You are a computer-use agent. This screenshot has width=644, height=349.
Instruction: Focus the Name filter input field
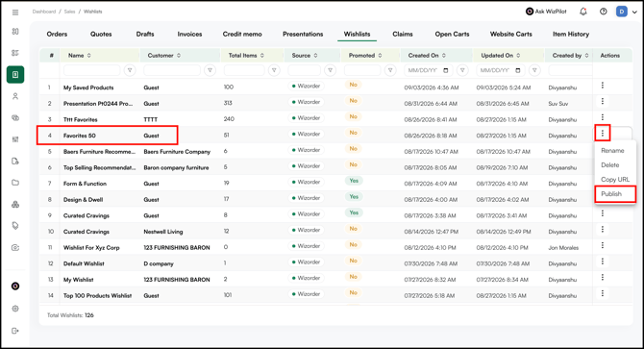click(x=92, y=70)
